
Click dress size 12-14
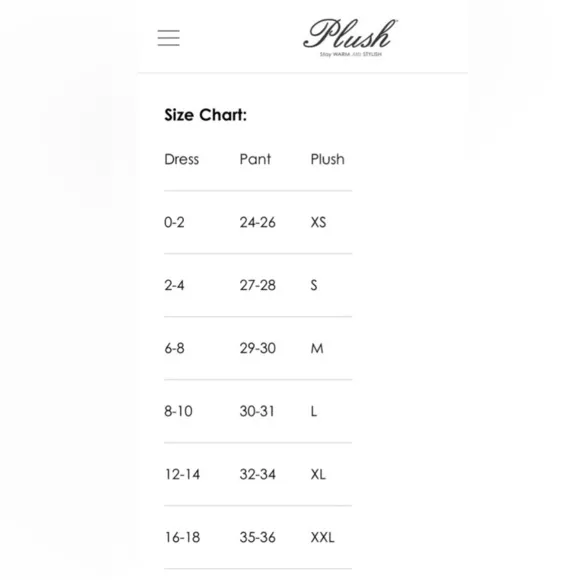182,474
